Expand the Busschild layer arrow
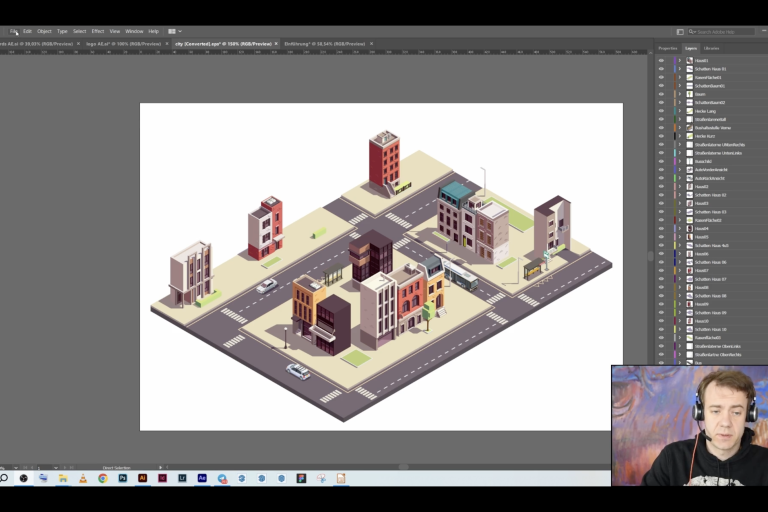768x512 pixels. [x=679, y=161]
